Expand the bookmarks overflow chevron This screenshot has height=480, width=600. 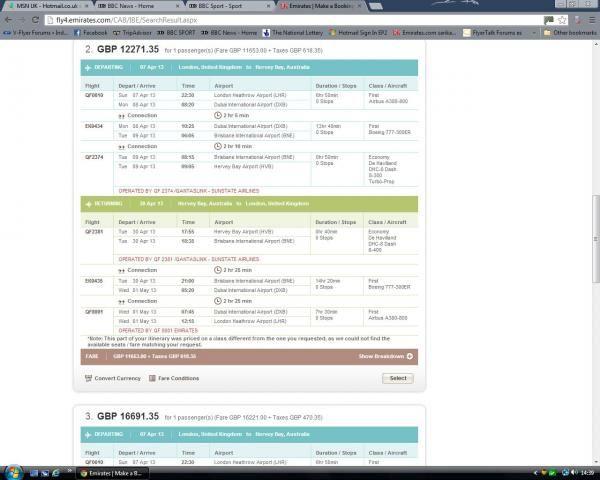[534, 33]
